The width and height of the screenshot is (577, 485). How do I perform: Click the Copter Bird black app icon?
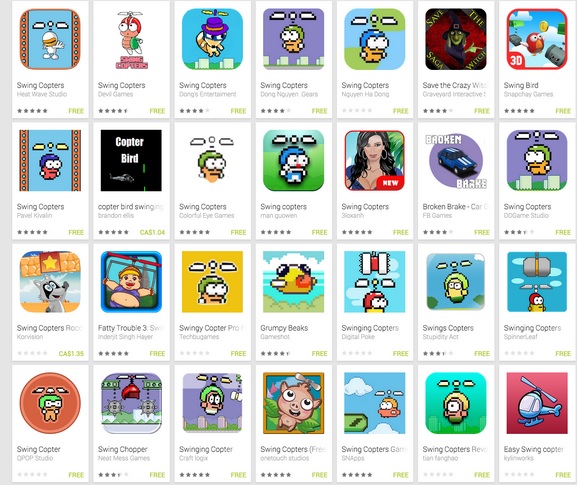[131, 160]
